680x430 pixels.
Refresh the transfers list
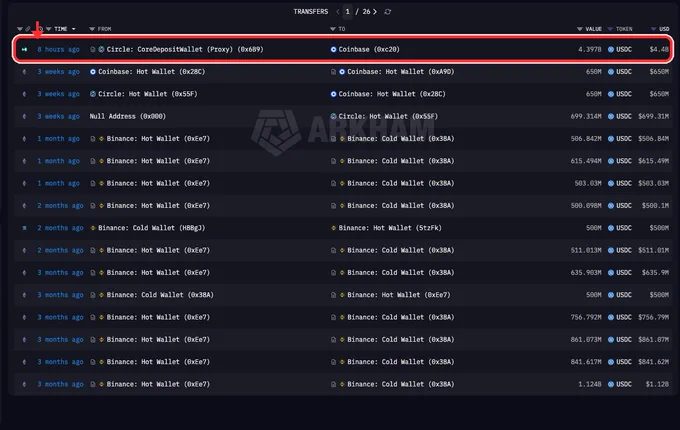[x=388, y=12]
